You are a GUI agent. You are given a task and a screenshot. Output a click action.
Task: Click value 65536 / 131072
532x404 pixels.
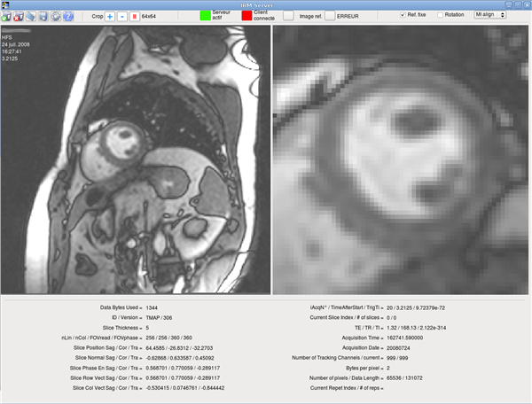click(405, 378)
